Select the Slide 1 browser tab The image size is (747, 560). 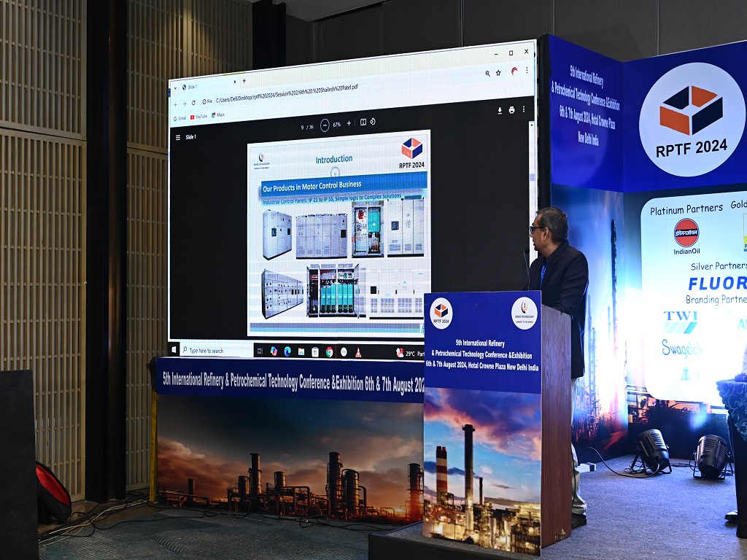coord(209,86)
